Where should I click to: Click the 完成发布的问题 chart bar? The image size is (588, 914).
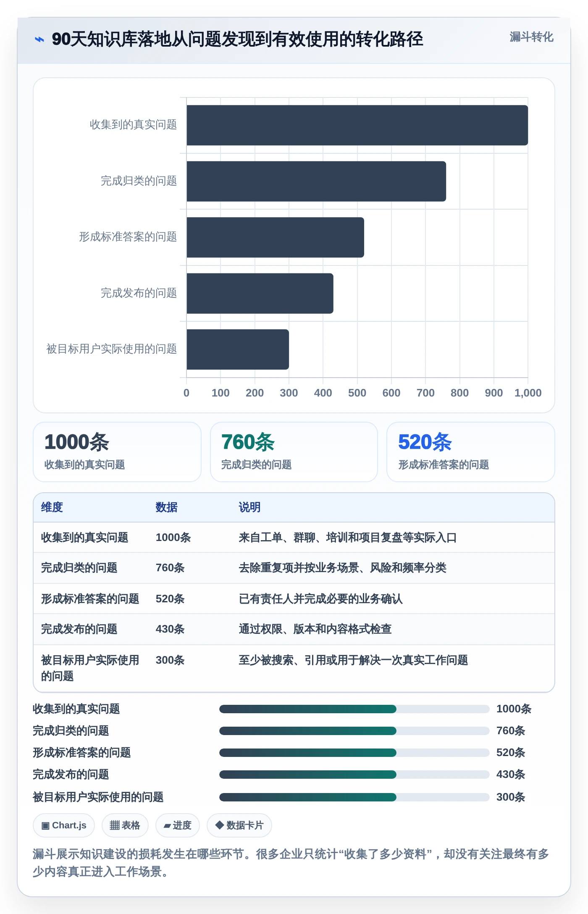[x=260, y=293]
